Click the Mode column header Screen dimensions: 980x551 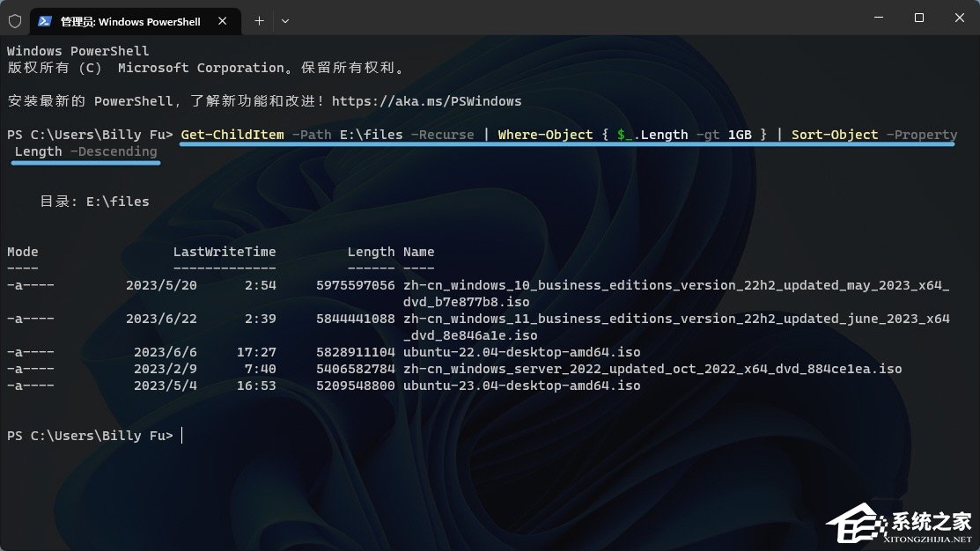[x=23, y=252]
